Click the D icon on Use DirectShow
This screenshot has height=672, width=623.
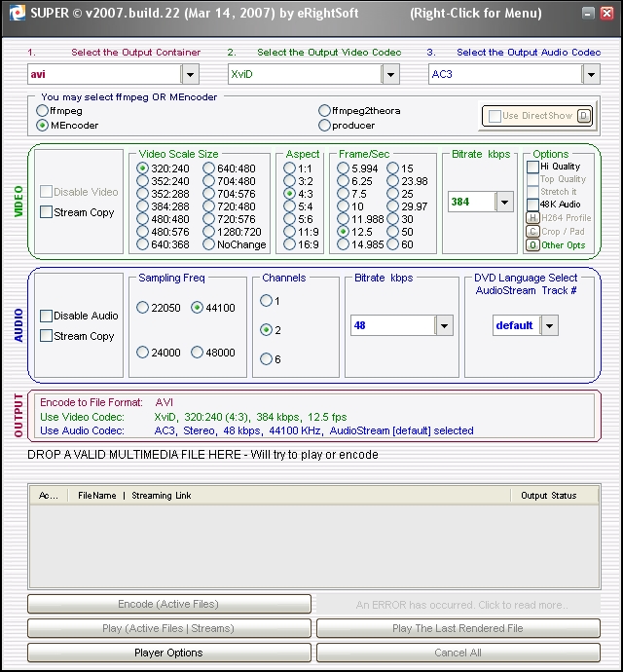pos(584,116)
